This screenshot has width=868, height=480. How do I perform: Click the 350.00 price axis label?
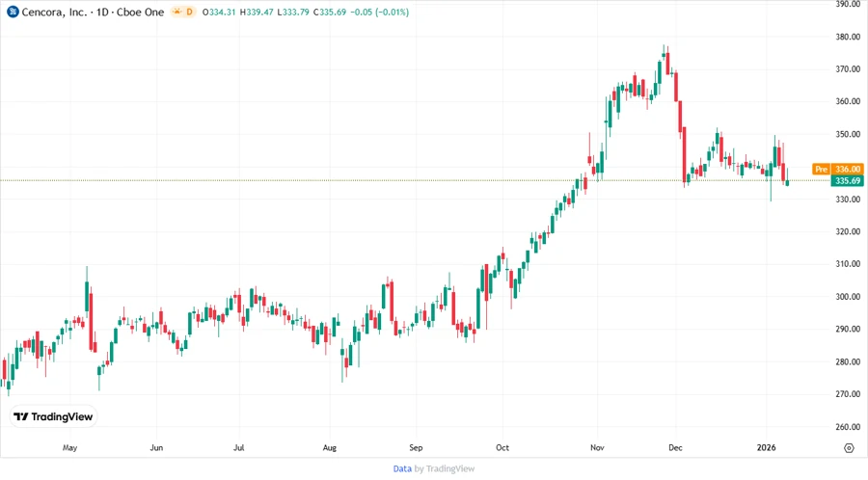(848, 134)
